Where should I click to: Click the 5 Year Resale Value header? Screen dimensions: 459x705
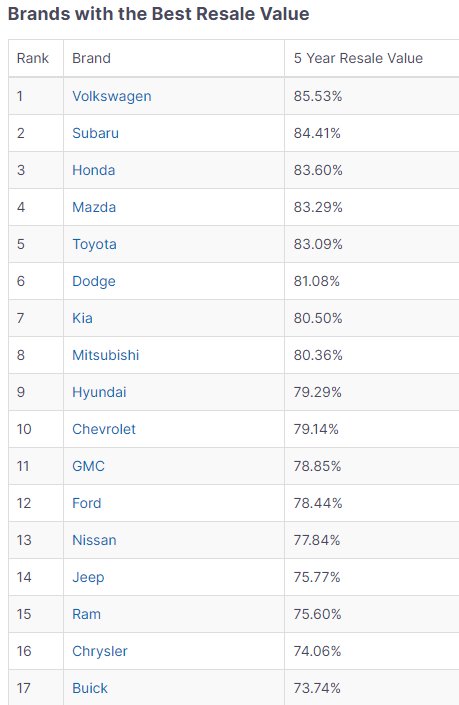(x=358, y=58)
